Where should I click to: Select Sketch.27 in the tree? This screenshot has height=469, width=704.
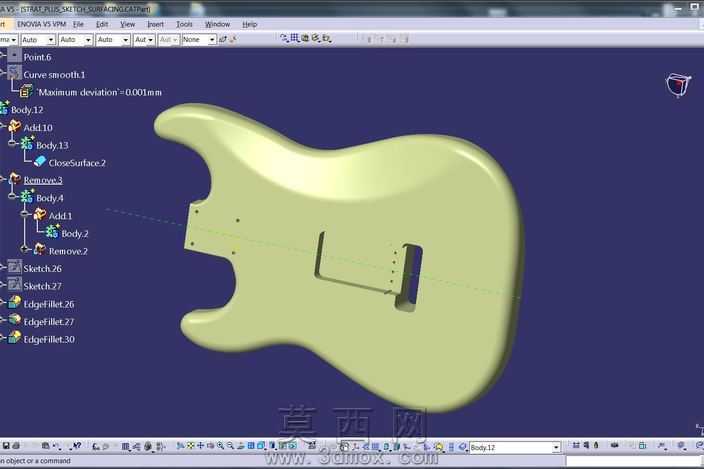click(x=42, y=286)
